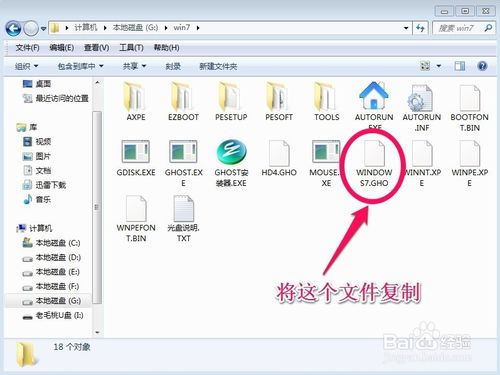The height and width of the screenshot is (375, 500).
Task: Select 本地磁盘 (E:) in the sidebar
Action: 51,272
